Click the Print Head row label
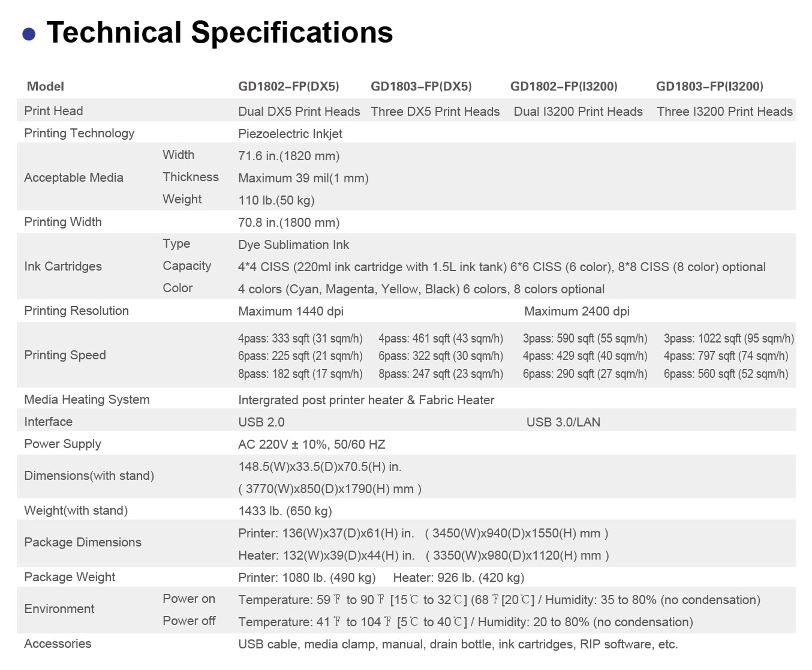 coord(53,111)
